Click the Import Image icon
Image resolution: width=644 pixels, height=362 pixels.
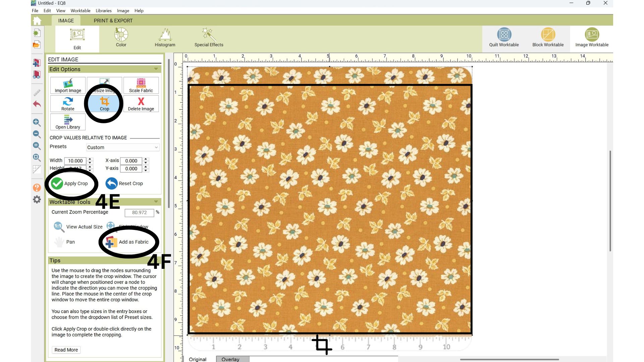(x=68, y=85)
